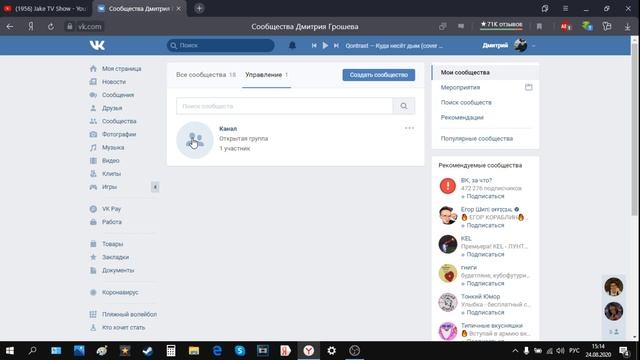Play the current track in header
Viewport: 640px width, 360px height.
[x=325, y=45]
